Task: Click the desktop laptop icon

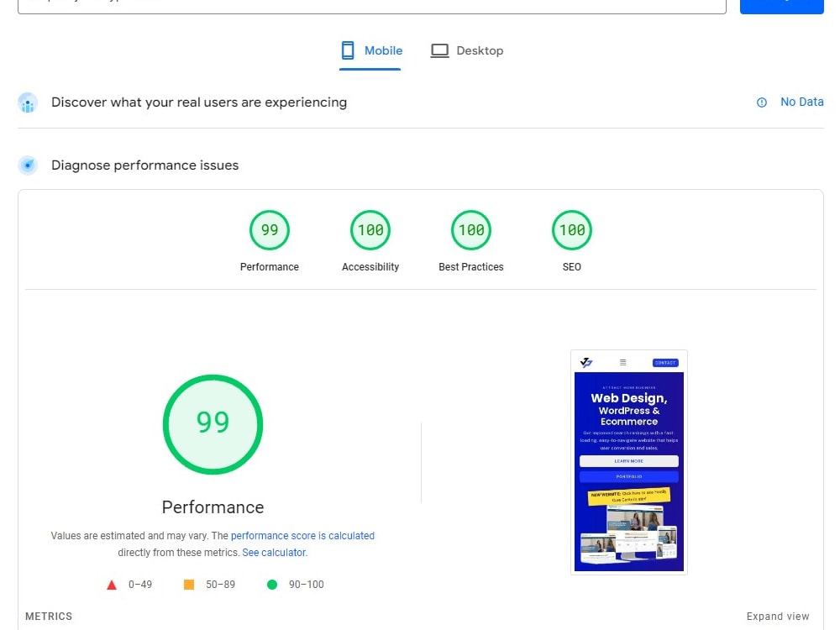Action: pos(440,51)
